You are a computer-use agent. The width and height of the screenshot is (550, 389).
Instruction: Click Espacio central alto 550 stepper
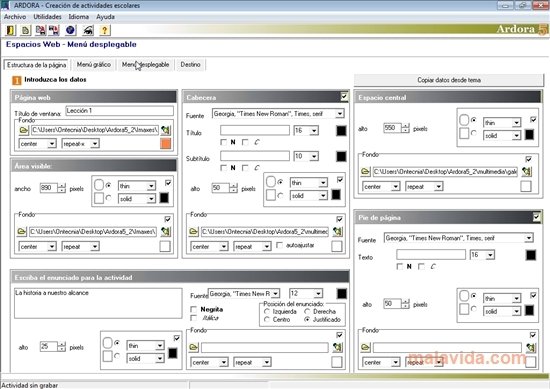click(x=405, y=128)
